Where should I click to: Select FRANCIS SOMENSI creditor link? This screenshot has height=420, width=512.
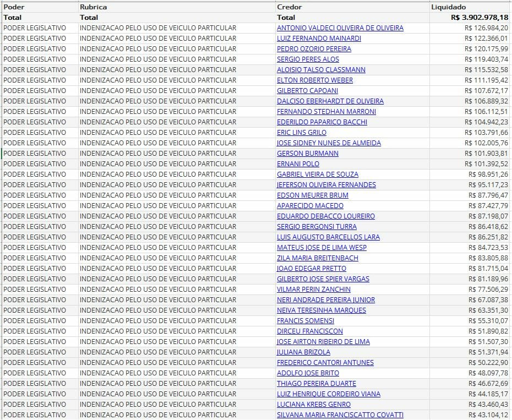click(306, 321)
